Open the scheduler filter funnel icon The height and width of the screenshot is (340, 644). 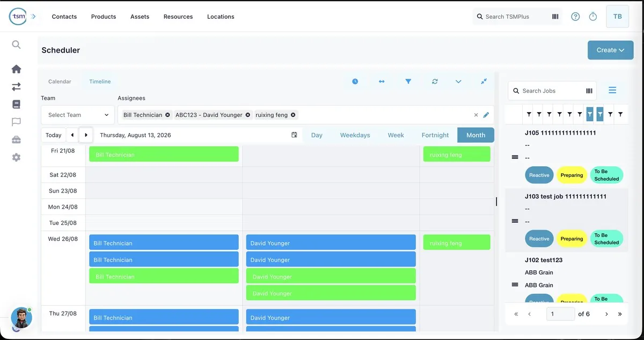[408, 82]
